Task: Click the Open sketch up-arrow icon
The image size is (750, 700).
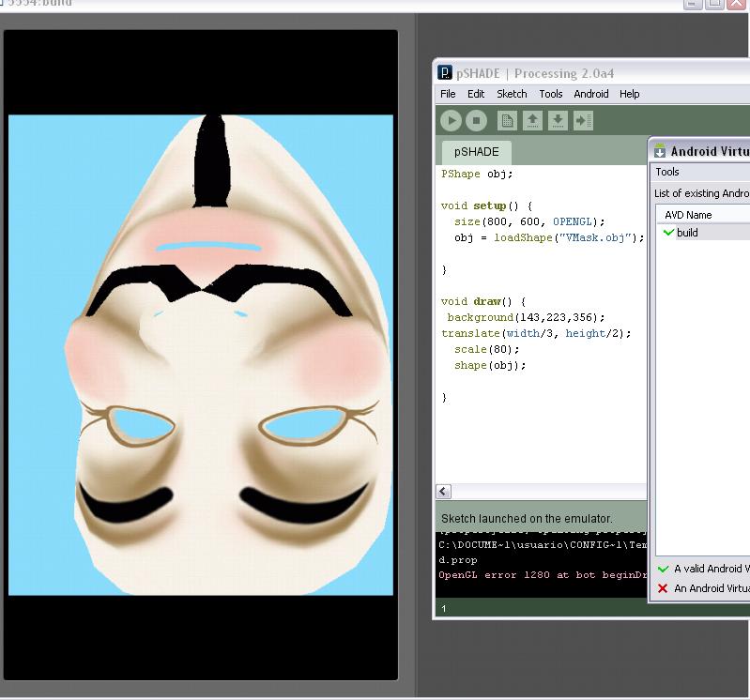Action: (x=532, y=120)
